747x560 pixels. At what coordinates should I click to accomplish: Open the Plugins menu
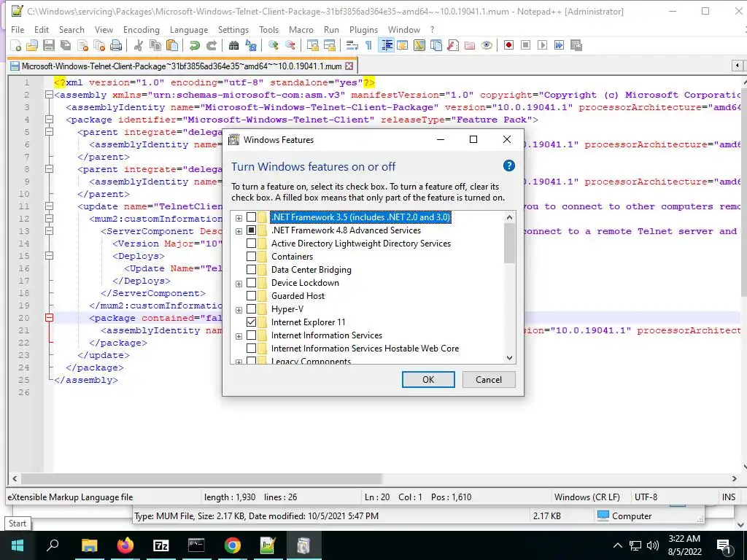point(363,29)
